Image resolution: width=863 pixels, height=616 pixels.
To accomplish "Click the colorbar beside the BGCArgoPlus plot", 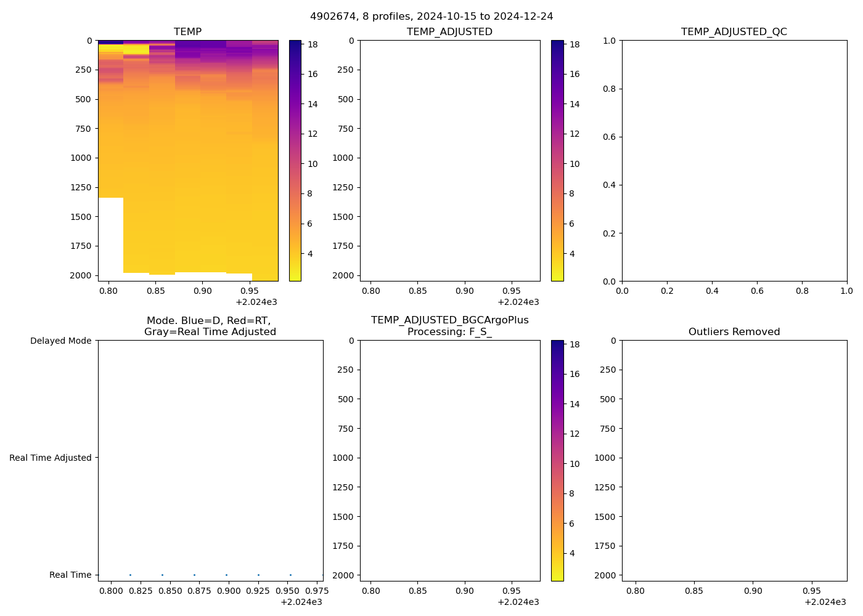I will (557, 460).
